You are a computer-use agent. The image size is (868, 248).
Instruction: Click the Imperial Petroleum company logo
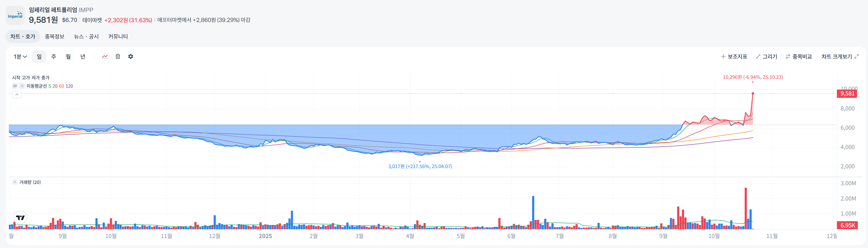pyautogui.click(x=15, y=15)
